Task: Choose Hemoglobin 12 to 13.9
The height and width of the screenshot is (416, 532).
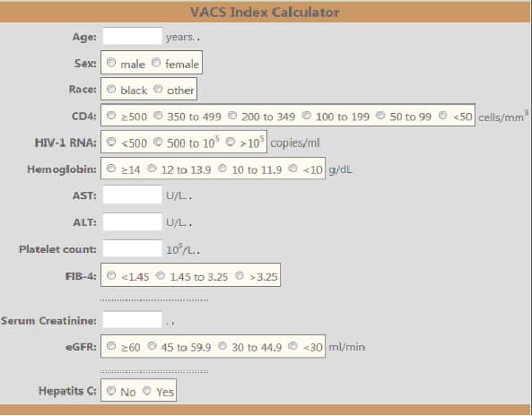Action: coord(152,169)
